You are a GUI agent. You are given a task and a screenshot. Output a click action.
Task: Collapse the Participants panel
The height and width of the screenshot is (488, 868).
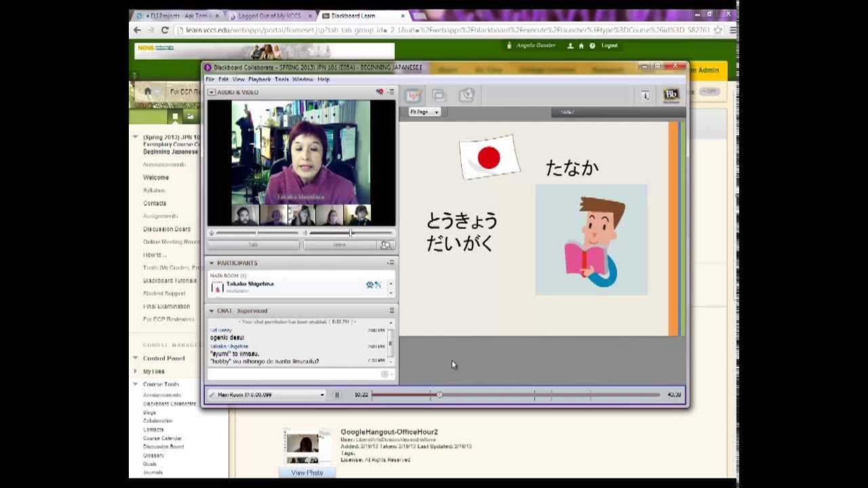point(212,263)
